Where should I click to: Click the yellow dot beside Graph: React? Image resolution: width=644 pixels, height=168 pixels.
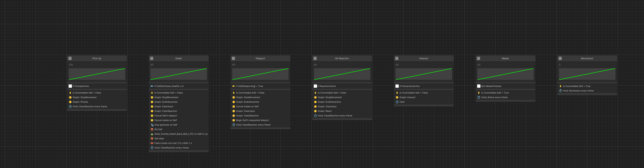(315, 111)
